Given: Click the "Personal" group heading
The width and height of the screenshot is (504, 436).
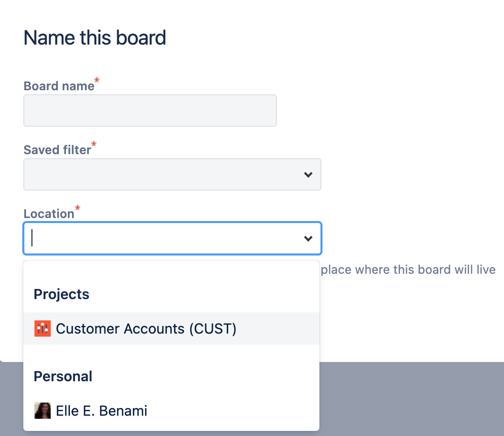Looking at the screenshot, I should pyautogui.click(x=63, y=376).
